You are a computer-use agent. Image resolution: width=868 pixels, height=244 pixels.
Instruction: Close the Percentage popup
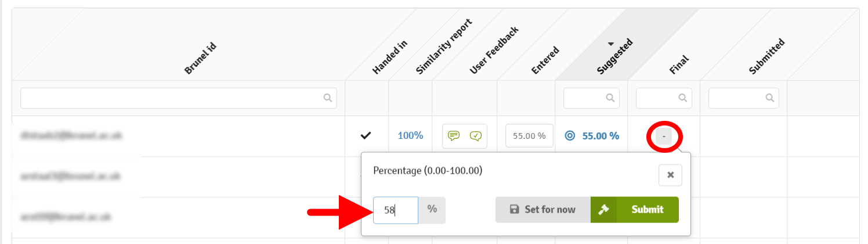coord(670,175)
